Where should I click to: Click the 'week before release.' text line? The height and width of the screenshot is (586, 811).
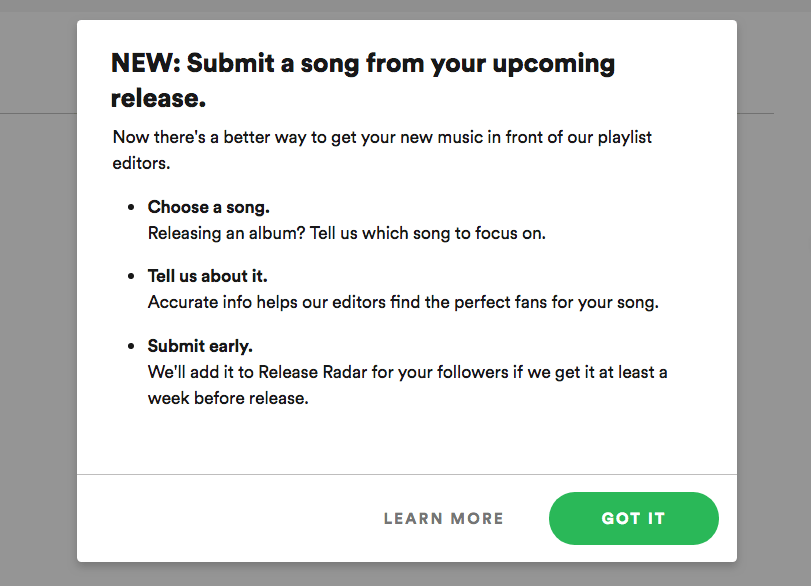pos(228,398)
